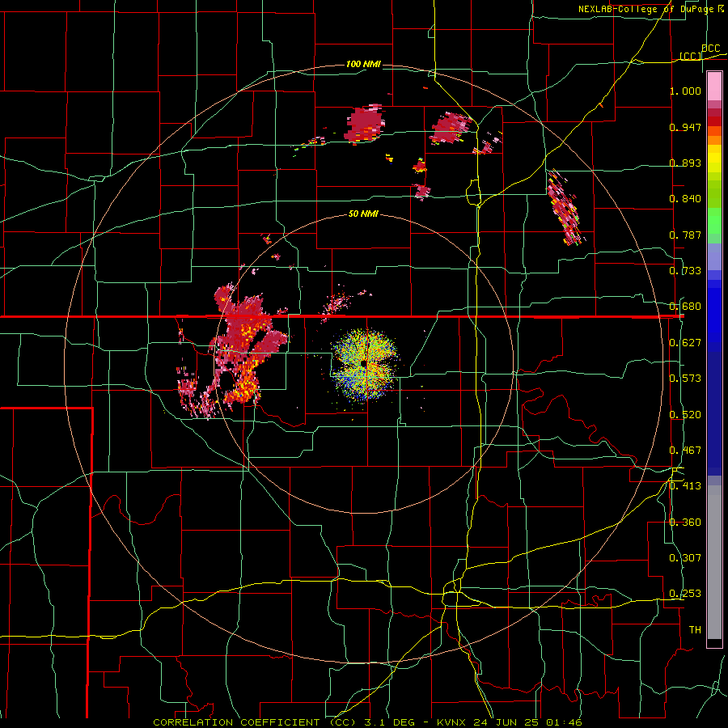Click the 0.840 scale value
This screenshot has height=728, width=728.
pos(685,199)
